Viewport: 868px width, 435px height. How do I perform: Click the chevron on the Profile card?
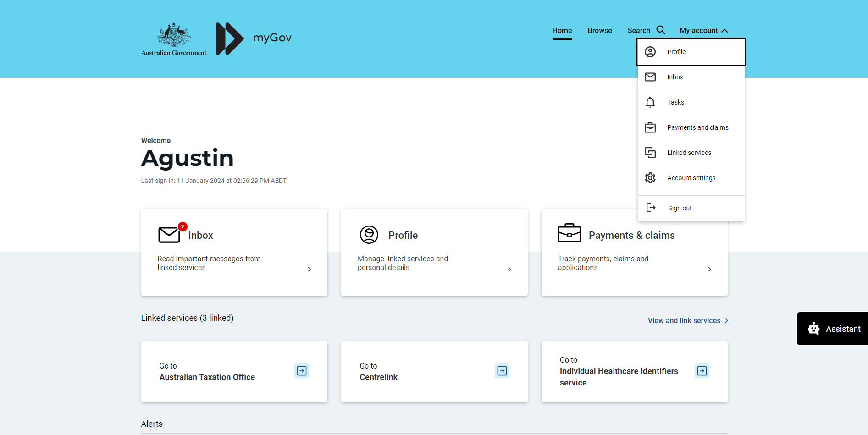tap(509, 270)
